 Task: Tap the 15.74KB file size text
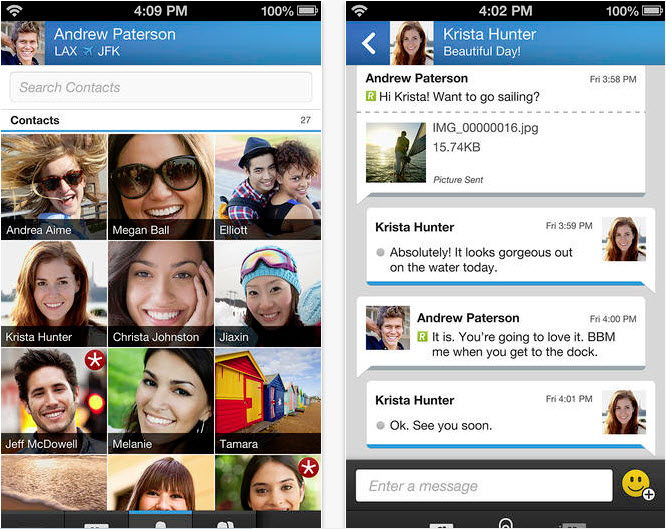coord(457,147)
